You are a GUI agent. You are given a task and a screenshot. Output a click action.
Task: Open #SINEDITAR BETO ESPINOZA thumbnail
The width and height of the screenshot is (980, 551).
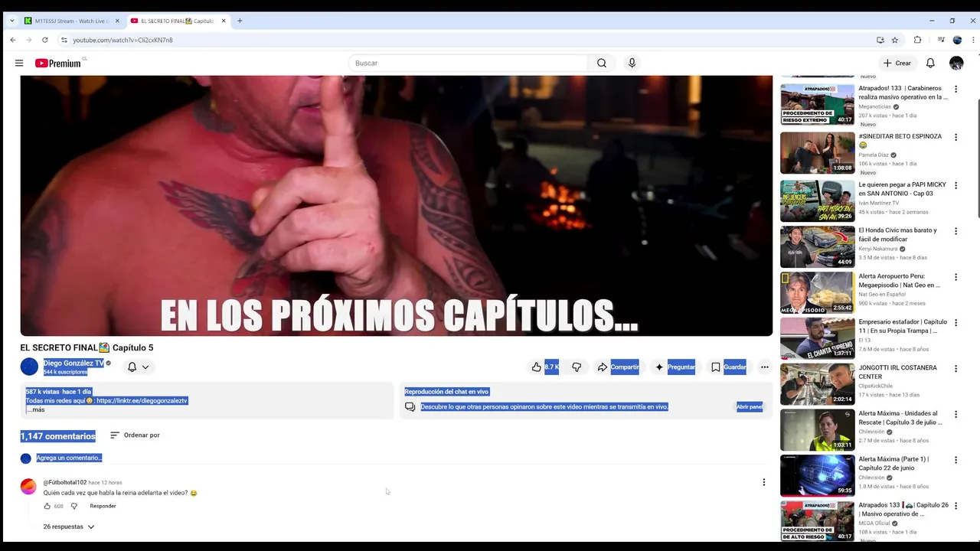(817, 152)
